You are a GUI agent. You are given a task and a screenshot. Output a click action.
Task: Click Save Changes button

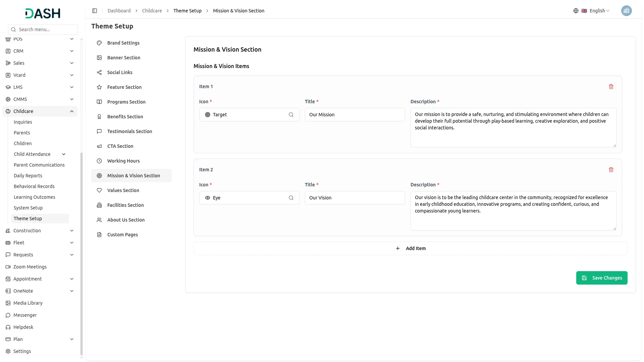tap(601, 278)
